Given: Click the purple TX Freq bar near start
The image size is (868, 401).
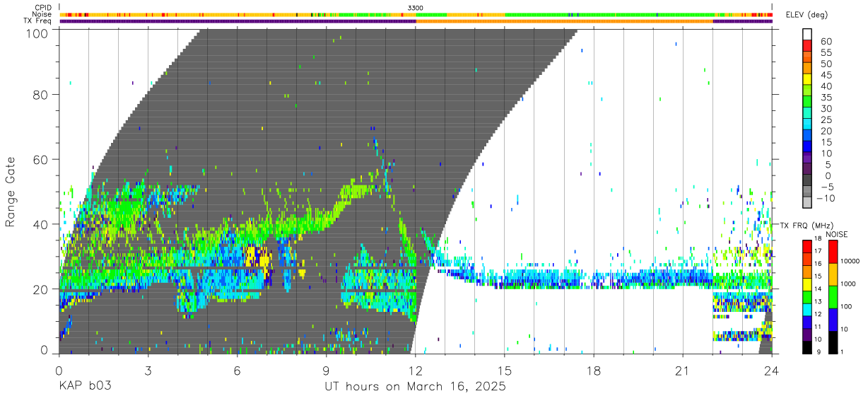Looking at the screenshot, I should [237, 21].
